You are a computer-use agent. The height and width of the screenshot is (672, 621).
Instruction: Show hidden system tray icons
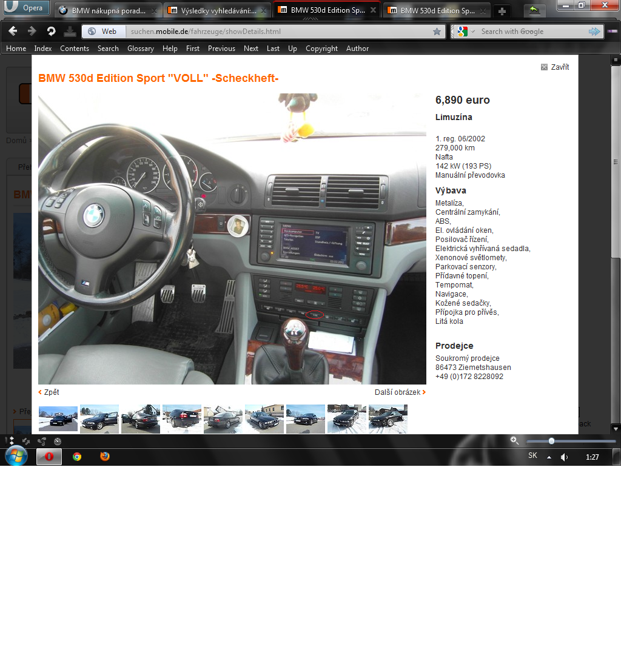(x=549, y=457)
